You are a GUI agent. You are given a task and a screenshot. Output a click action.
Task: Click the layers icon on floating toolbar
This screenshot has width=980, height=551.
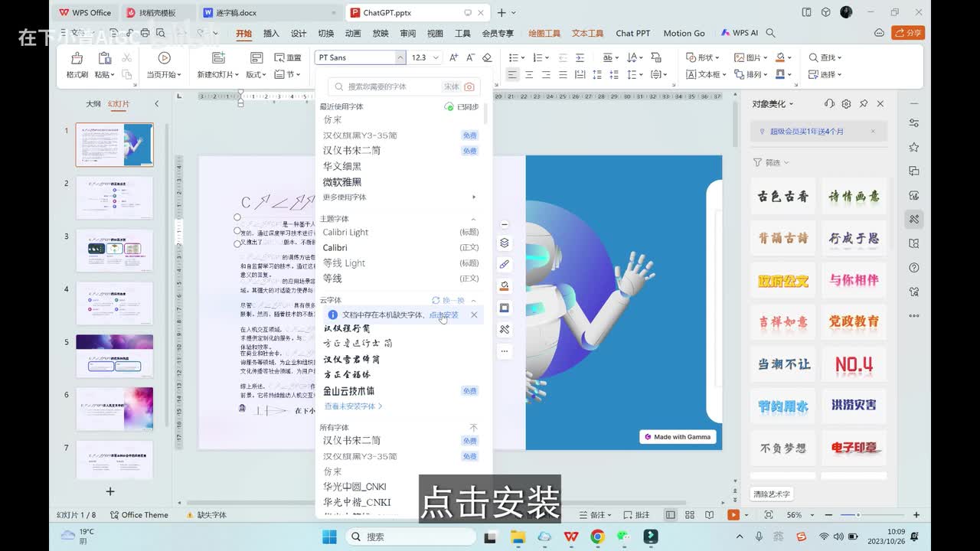[x=504, y=243]
